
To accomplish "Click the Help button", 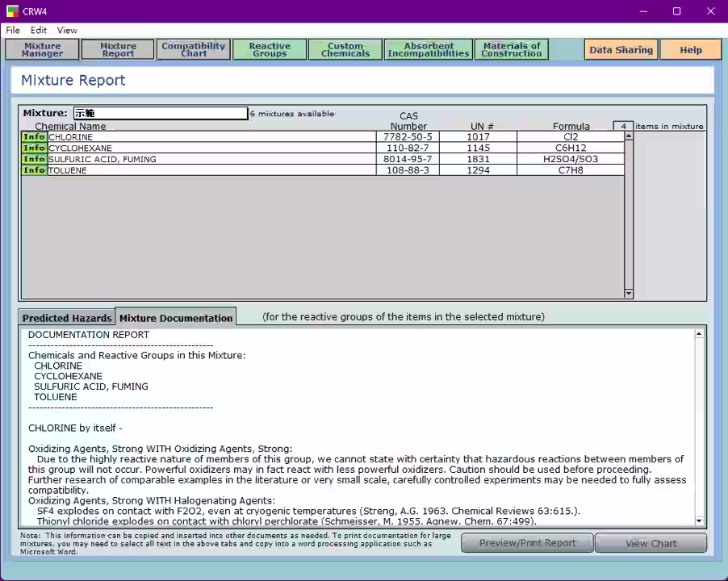I will (690, 50).
